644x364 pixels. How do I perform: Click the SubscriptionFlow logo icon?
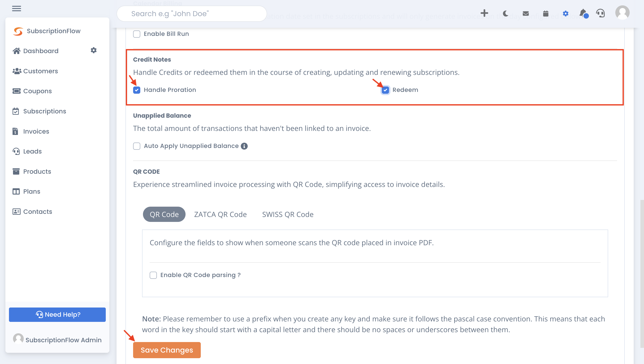click(x=18, y=31)
